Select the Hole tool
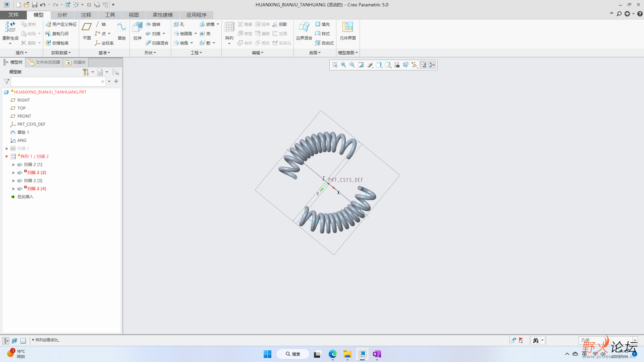Image resolution: width=644 pixels, height=362 pixels. (x=179, y=24)
